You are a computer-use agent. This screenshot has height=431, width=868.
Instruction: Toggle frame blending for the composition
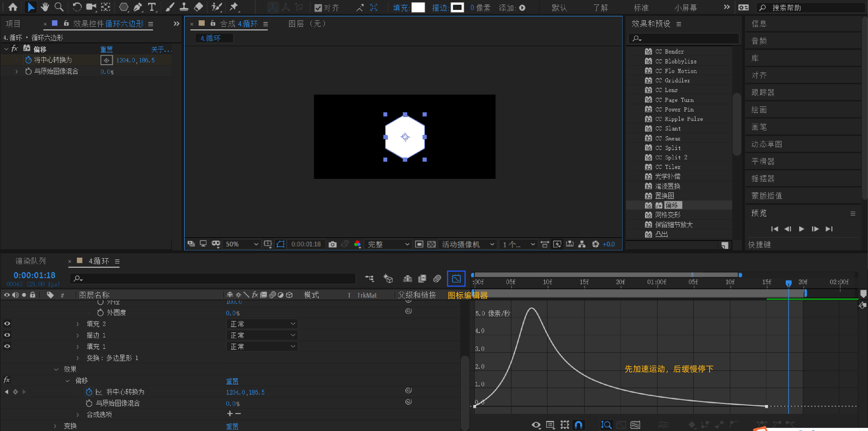[x=422, y=279]
